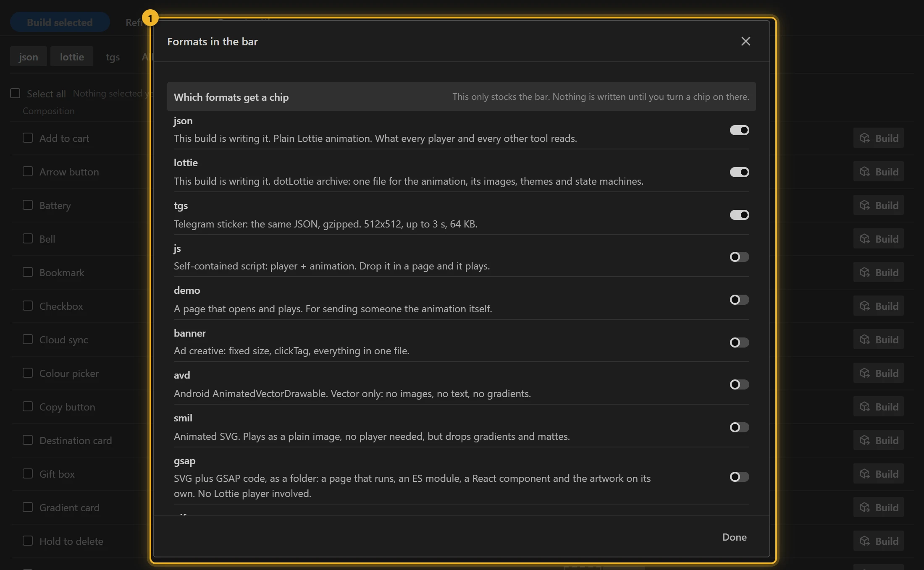Image resolution: width=924 pixels, height=570 pixels.
Task: Click the Build selected button
Action: tap(60, 22)
